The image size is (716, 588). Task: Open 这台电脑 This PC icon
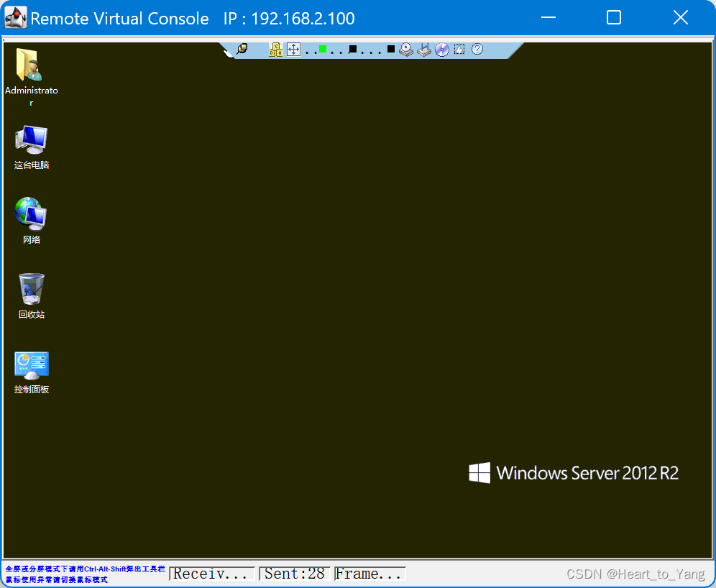tap(31, 139)
